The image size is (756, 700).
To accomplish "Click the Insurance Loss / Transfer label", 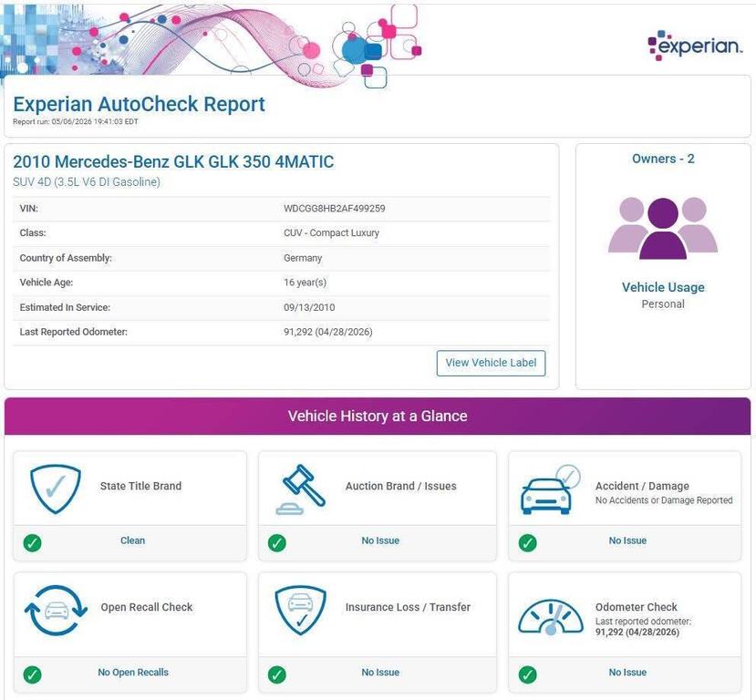I will [408, 607].
